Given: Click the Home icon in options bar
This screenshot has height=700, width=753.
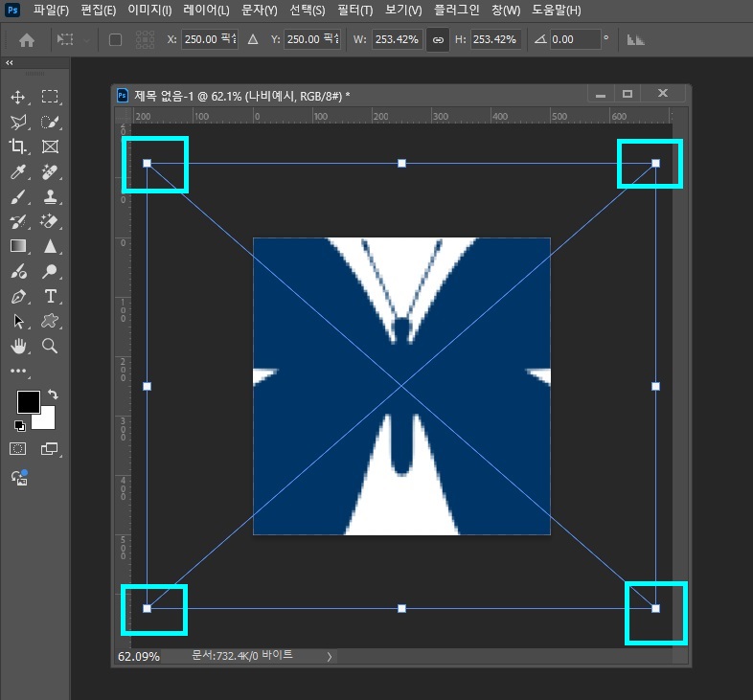Looking at the screenshot, I should click(x=27, y=40).
